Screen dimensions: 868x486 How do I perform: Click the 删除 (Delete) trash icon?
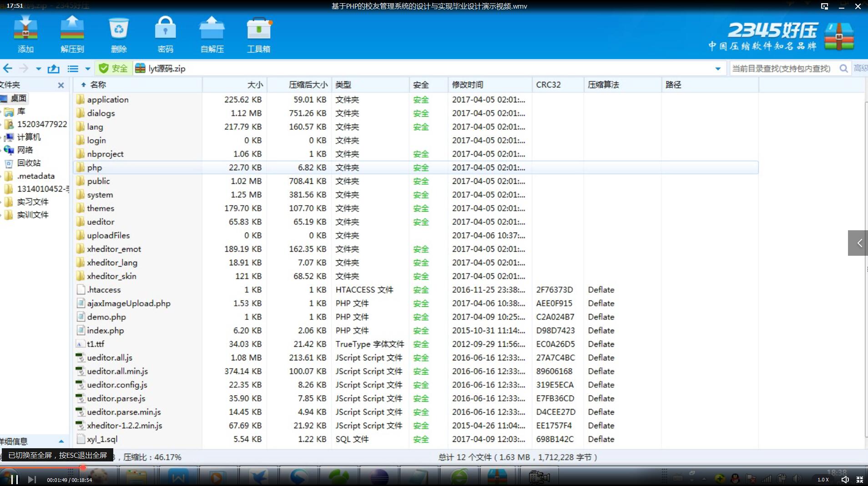(x=119, y=34)
